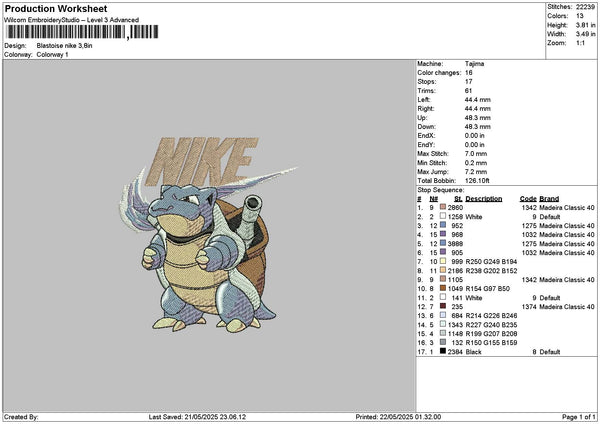
Task: Click the 'Page 1 of 1' footer text
Action: point(579,417)
